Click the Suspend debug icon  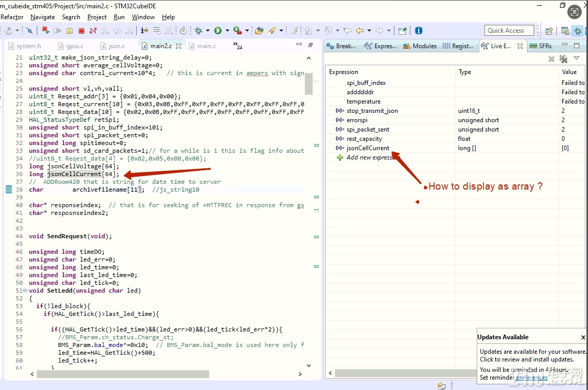pos(70,31)
